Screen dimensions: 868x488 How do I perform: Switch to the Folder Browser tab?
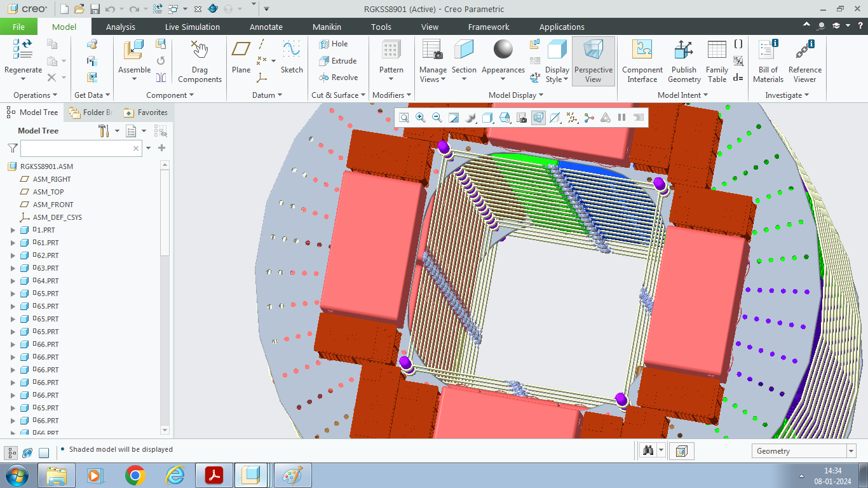(92, 112)
